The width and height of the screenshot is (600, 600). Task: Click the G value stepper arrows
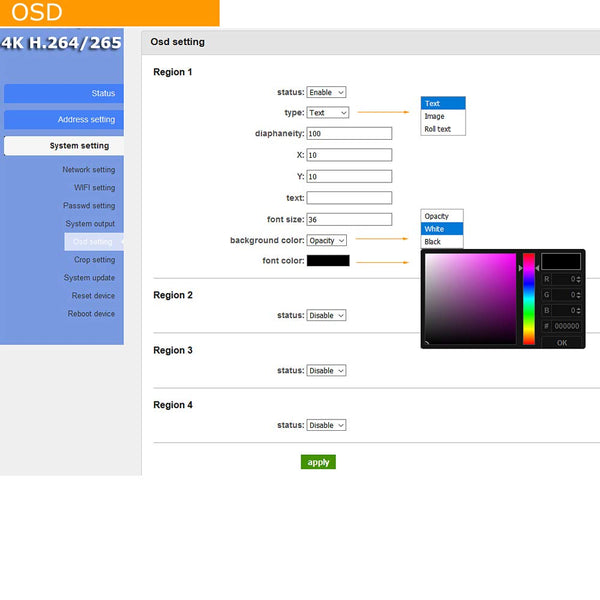578,295
